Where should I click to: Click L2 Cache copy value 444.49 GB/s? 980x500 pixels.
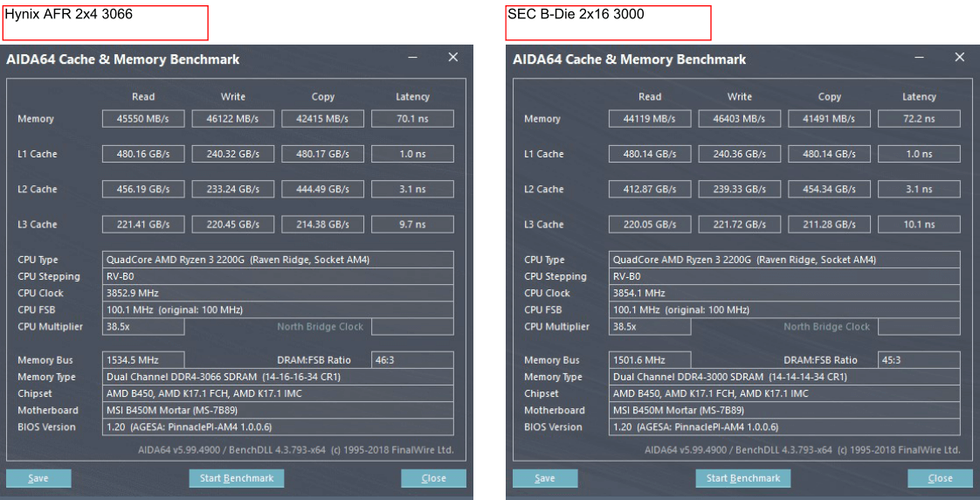coord(322,189)
